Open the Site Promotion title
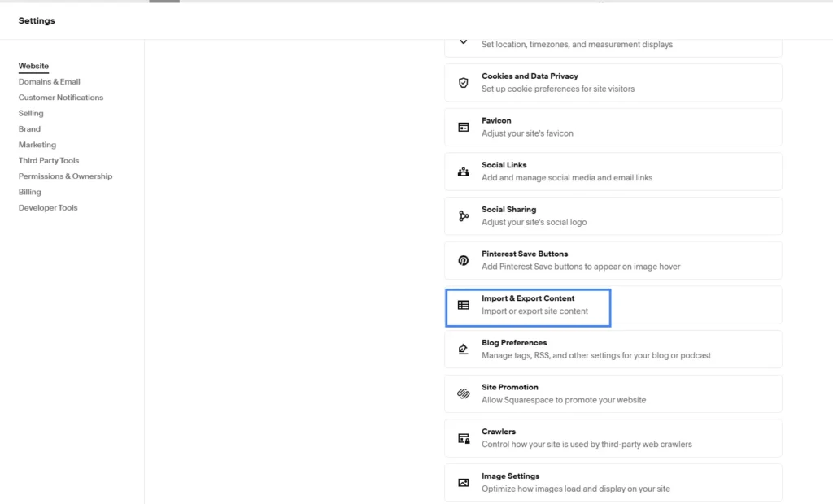 click(510, 387)
